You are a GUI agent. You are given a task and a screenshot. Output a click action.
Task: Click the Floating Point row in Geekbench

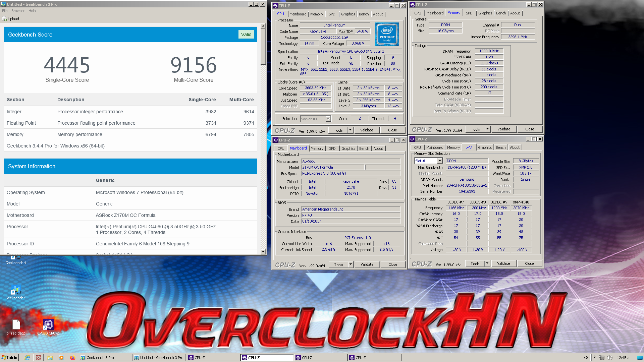(x=130, y=123)
